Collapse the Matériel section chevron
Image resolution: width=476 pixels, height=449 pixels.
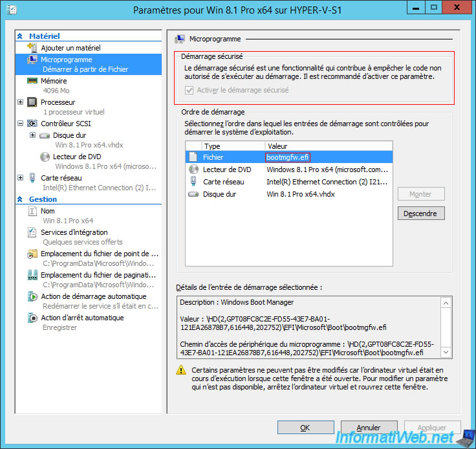tap(20, 36)
